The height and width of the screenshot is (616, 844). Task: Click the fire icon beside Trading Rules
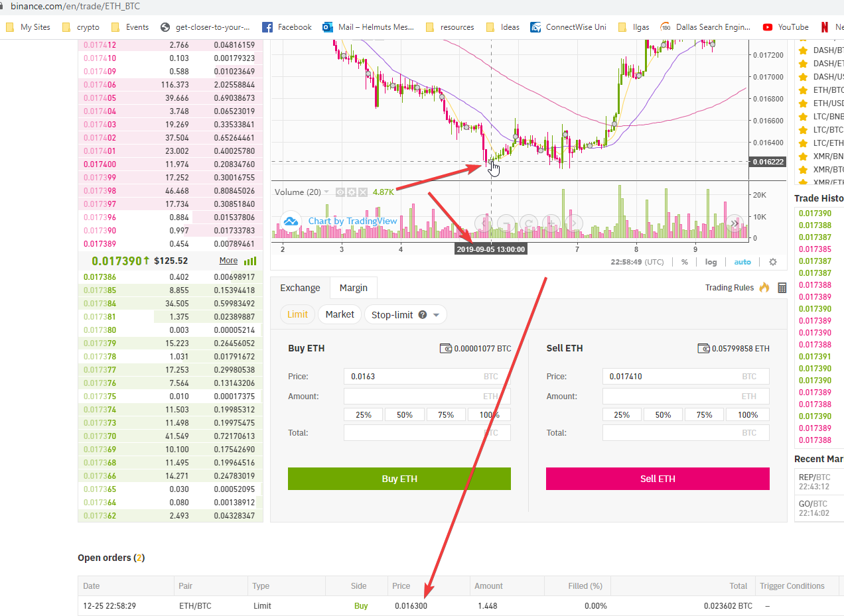pos(764,288)
